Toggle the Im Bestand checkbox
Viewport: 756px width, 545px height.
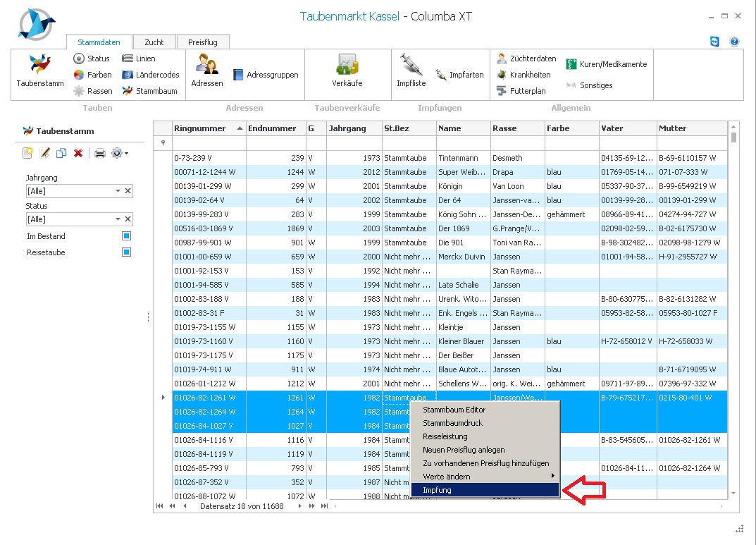(x=126, y=236)
